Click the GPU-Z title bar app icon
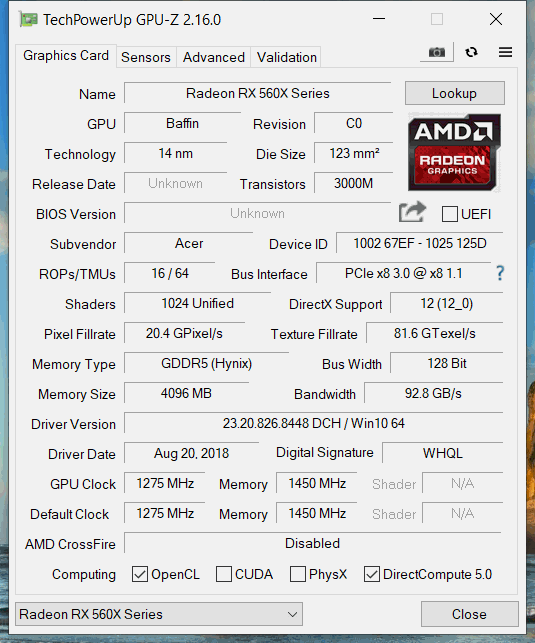The image size is (535, 643). pyautogui.click(x=28, y=19)
